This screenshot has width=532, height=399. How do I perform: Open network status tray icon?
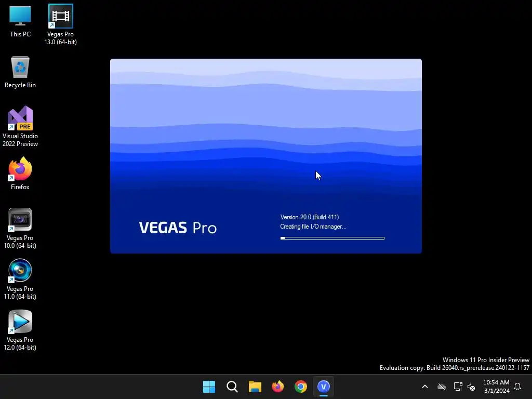click(x=458, y=387)
